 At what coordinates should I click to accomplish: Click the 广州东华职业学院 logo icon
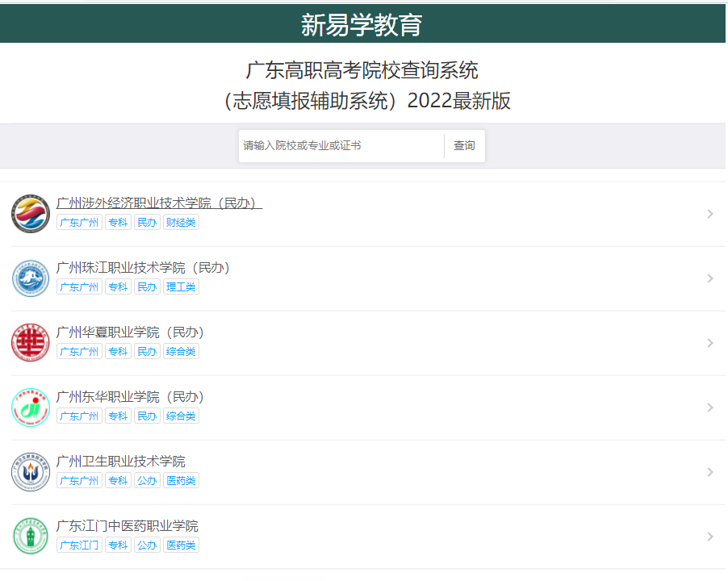pos(30,407)
